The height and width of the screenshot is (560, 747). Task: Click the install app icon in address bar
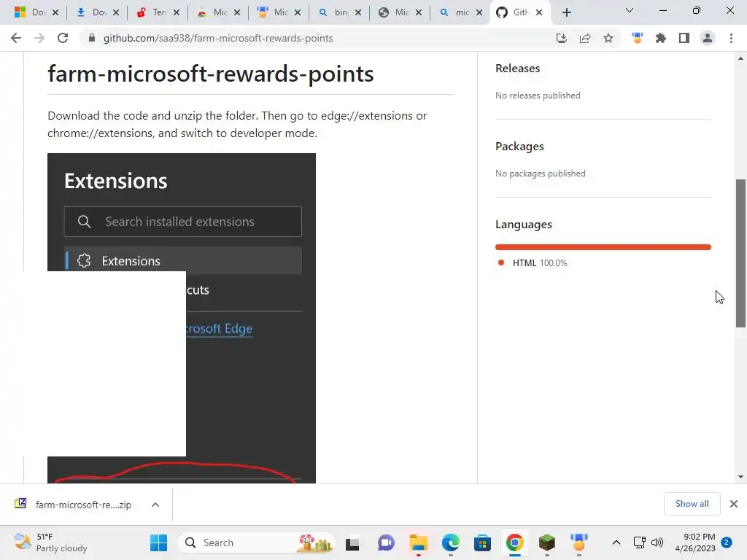(x=562, y=38)
